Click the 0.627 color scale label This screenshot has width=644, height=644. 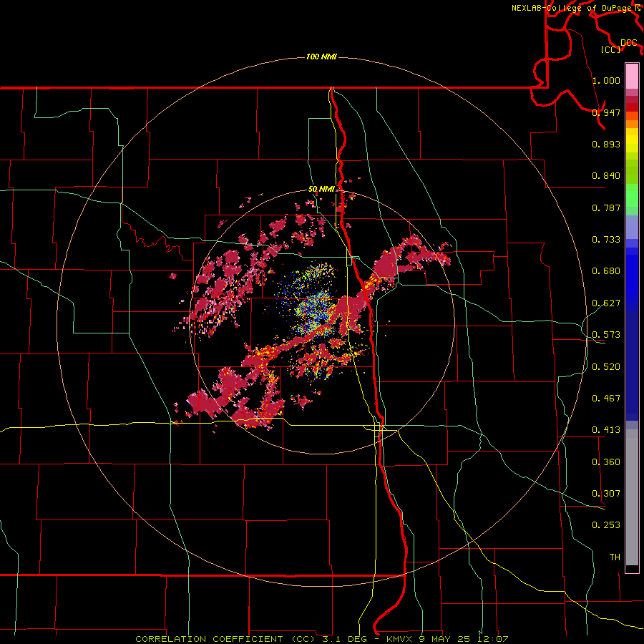tap(606, 303)
